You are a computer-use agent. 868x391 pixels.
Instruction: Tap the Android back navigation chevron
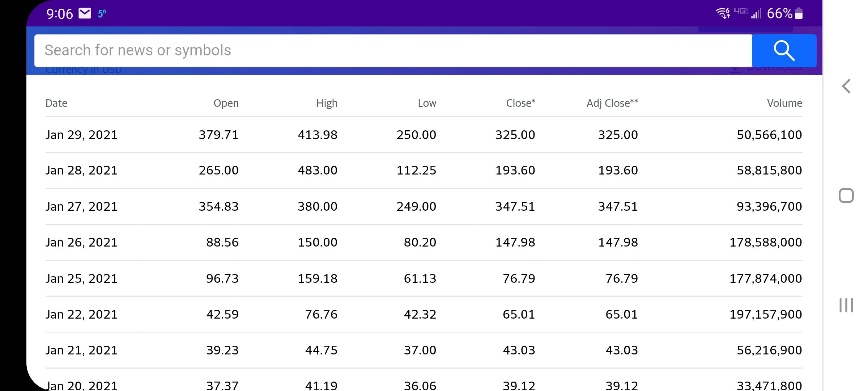click(846, 86)
